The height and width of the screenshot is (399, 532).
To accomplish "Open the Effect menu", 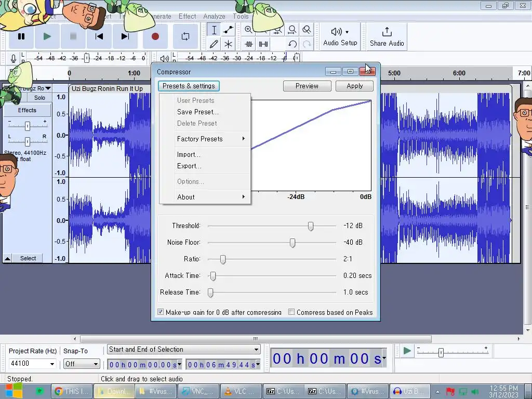I will click(187, 16).
